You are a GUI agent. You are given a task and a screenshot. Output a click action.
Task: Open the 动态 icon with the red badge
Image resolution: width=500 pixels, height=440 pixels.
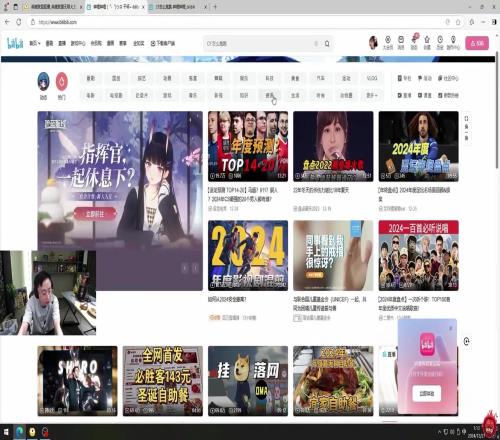414,42
